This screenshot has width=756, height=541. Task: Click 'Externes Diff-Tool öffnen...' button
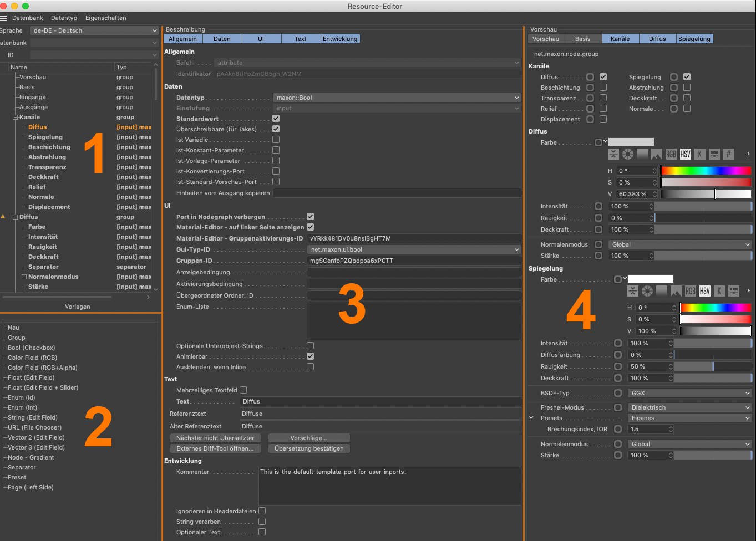point(215,448)
